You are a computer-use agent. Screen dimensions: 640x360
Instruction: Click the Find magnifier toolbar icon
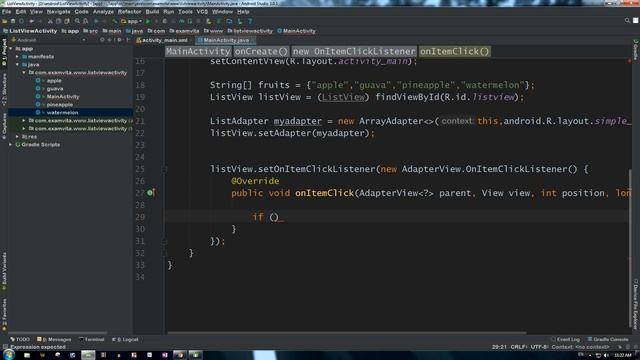pos(77,21)
